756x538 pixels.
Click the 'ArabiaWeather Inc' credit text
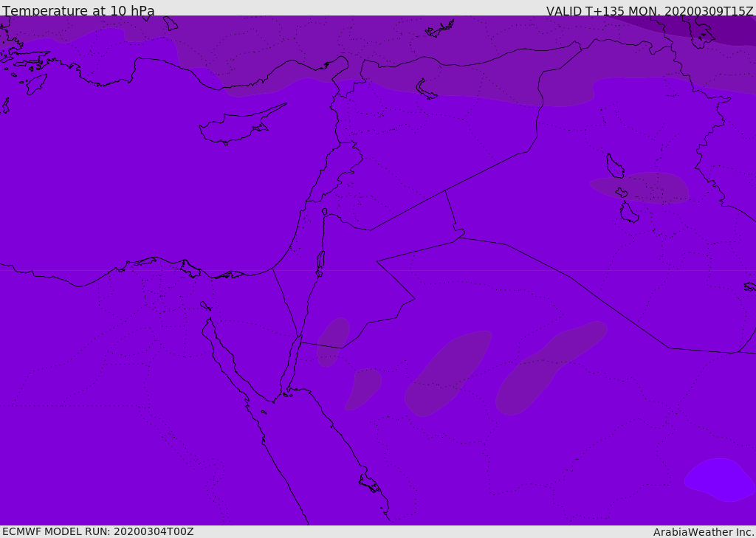(702, 532)
